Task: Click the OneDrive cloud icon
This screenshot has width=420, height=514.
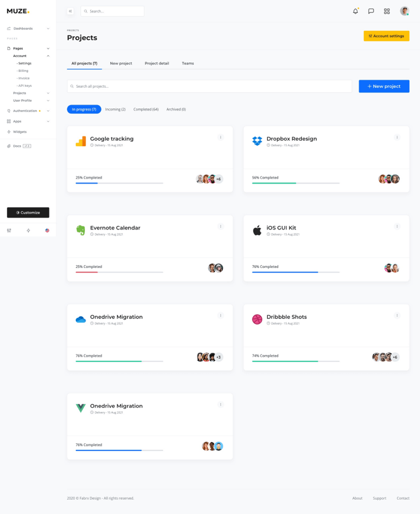Action: [x=81, y=320]
